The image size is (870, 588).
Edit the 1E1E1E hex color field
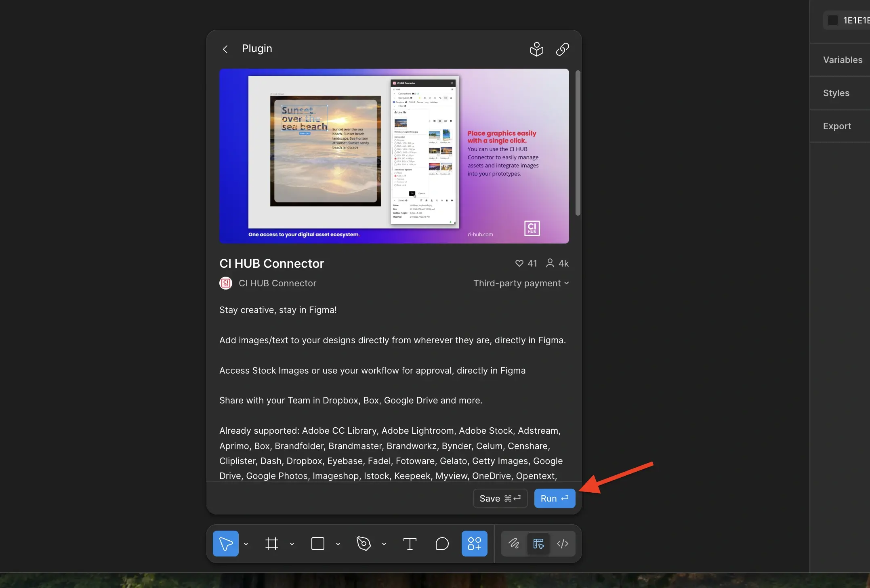click(856, 20)
